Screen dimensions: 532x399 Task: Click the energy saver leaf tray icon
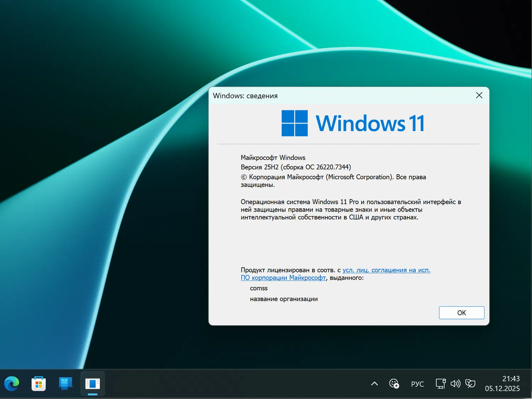click(x=470, y=384)
